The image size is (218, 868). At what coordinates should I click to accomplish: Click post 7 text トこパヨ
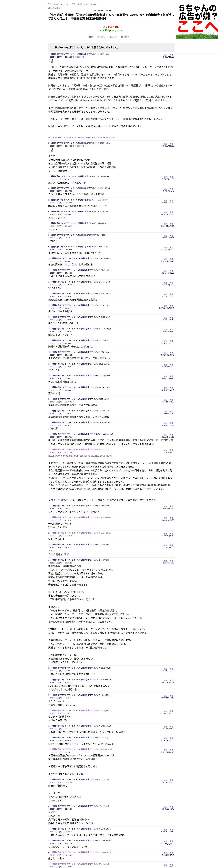pyautogui.click(x=53, y=229)
